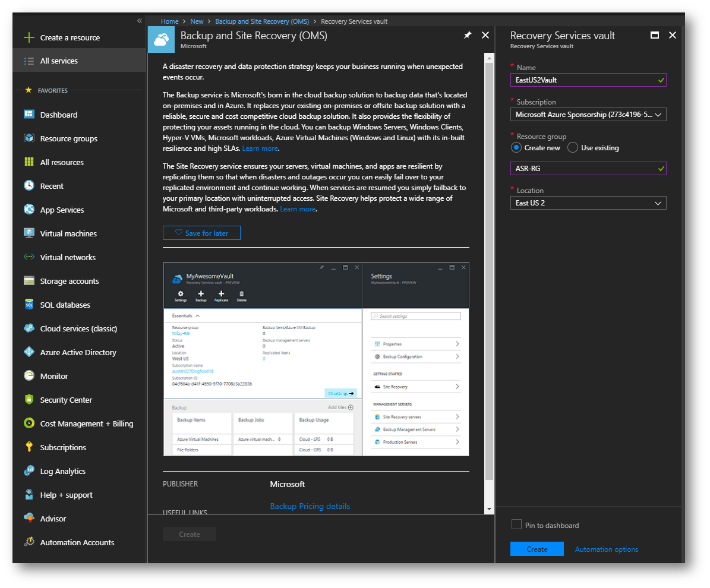Collapse the left sidebar menu chevron
Screen dimensions: 710x588
pos(140,21)
